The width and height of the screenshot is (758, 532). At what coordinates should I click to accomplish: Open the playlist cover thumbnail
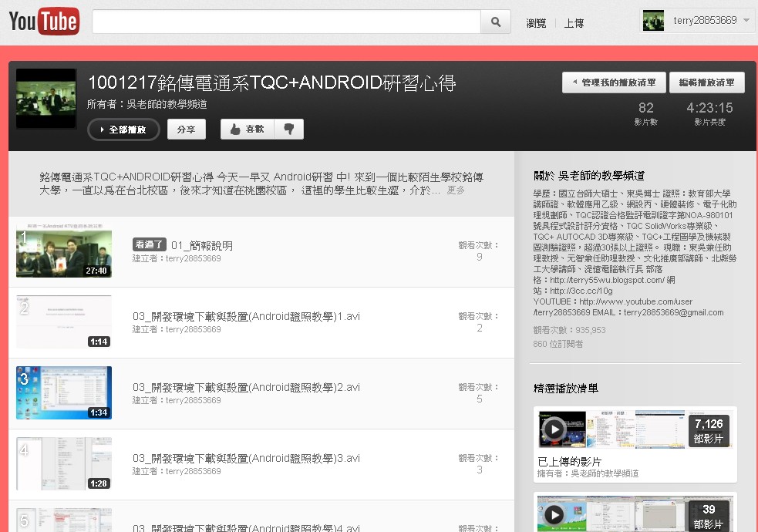click(x=46, y=99)
